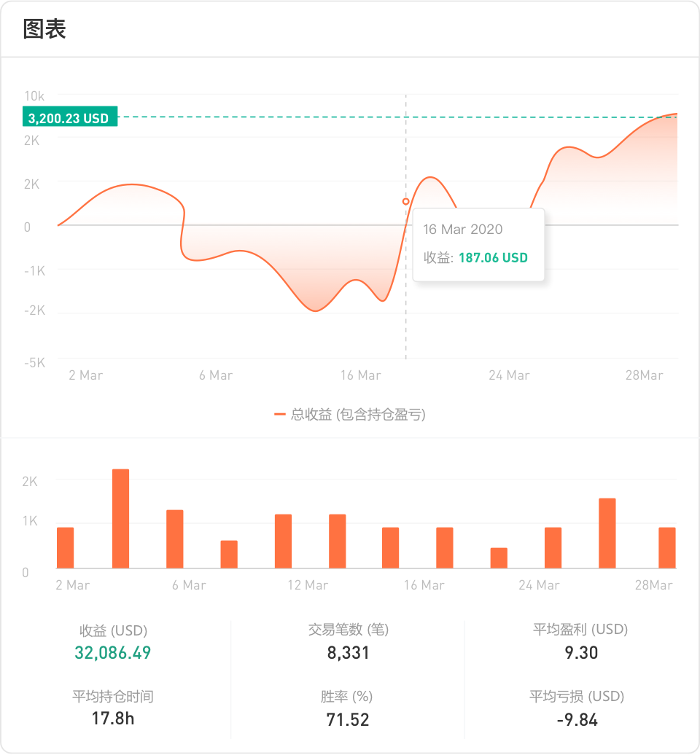This screenshot has width=700, height=755.
Task: Click 6 Mar on bar chart axis
Action: [189, 585]
